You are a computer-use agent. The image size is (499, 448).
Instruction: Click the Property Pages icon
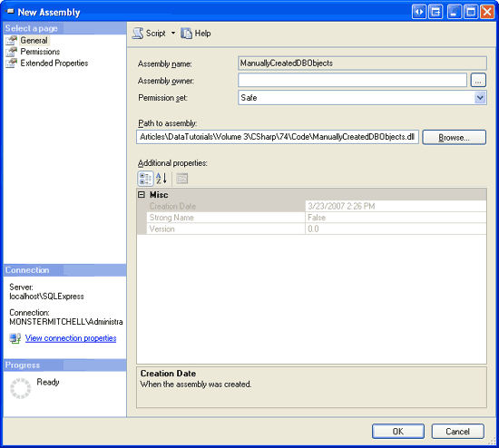coord(182,179)
